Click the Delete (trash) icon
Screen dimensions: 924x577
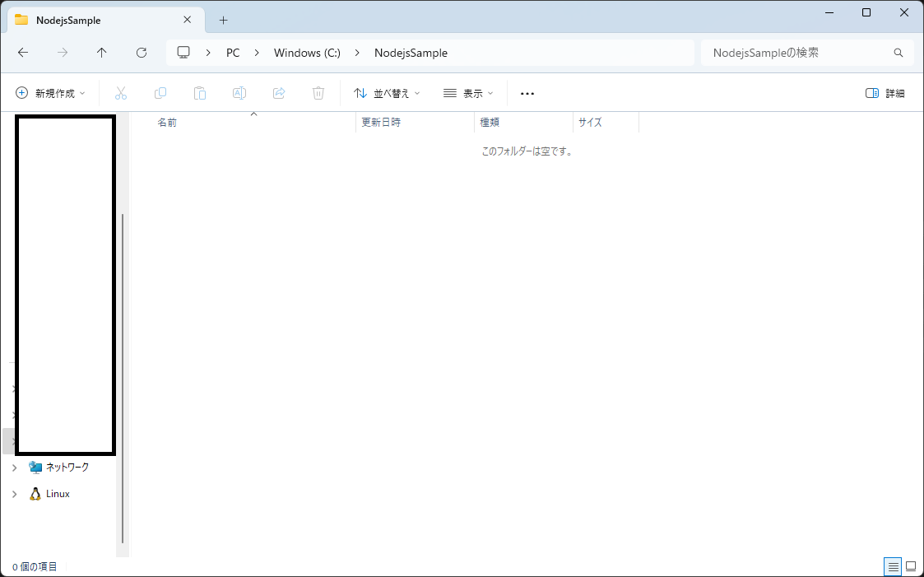point(318,92)
